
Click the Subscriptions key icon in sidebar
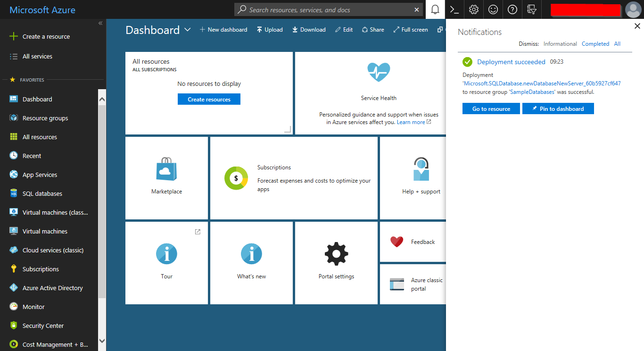tap(14, 269)
